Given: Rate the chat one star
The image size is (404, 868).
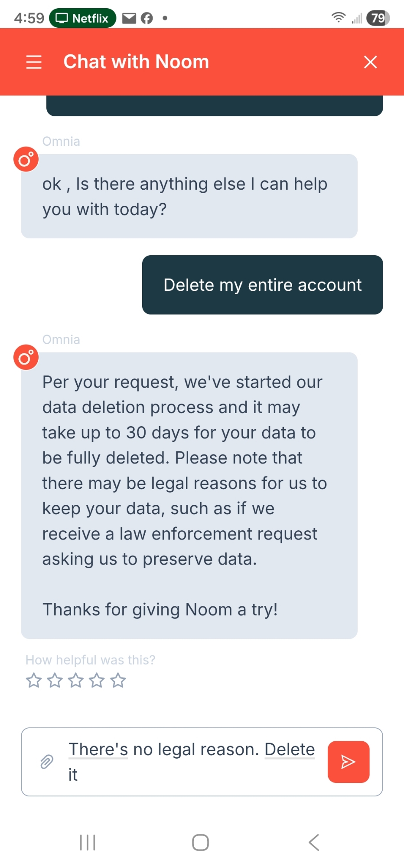Looking at the screenshot, I should (x=34, y=681).
